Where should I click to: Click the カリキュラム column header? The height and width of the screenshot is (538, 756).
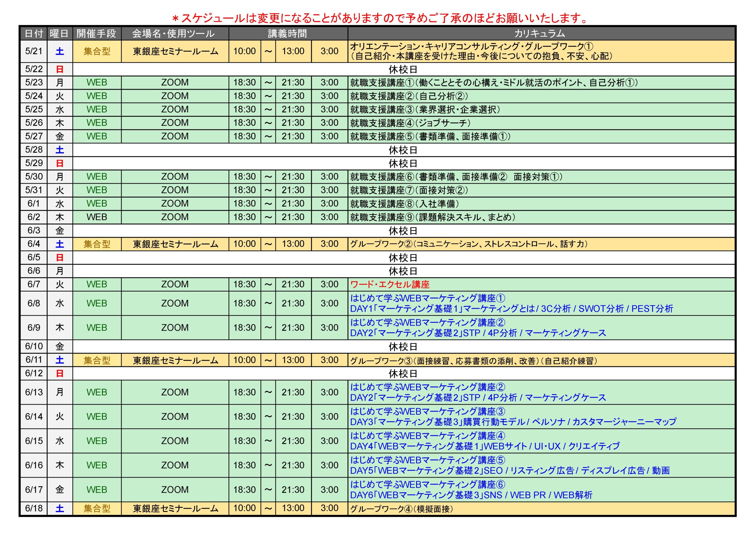[541, 33]
